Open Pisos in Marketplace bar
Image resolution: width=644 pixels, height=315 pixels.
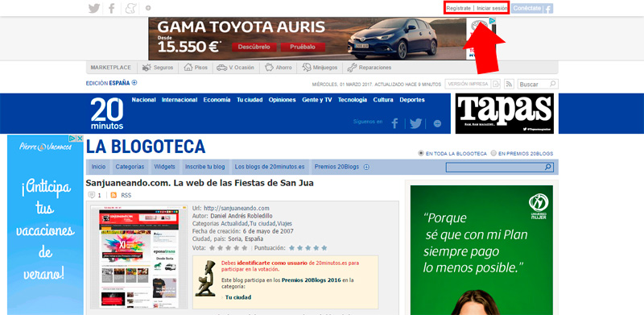[x=196, y=68]
